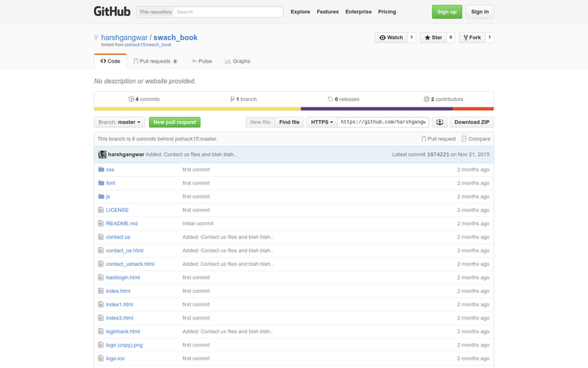This screenshot has width=588, height=368.
Task: Open the Pull requests tab
Action: [x=156, y=61]
